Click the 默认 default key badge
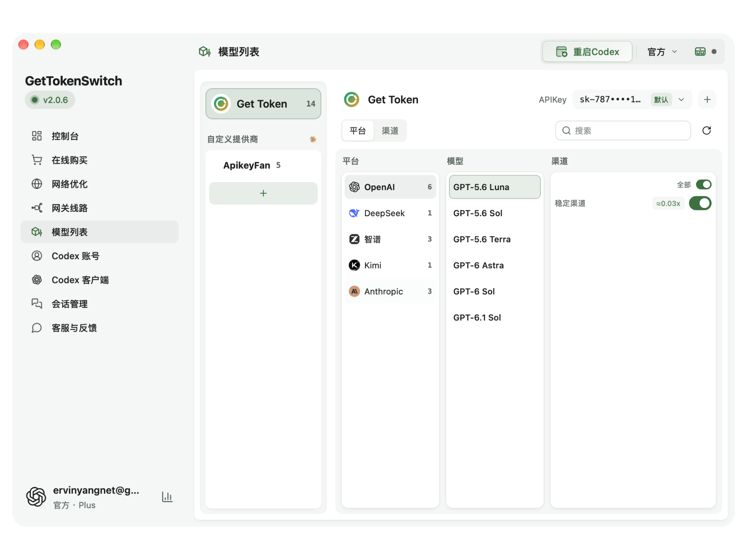 click(661, 100)
